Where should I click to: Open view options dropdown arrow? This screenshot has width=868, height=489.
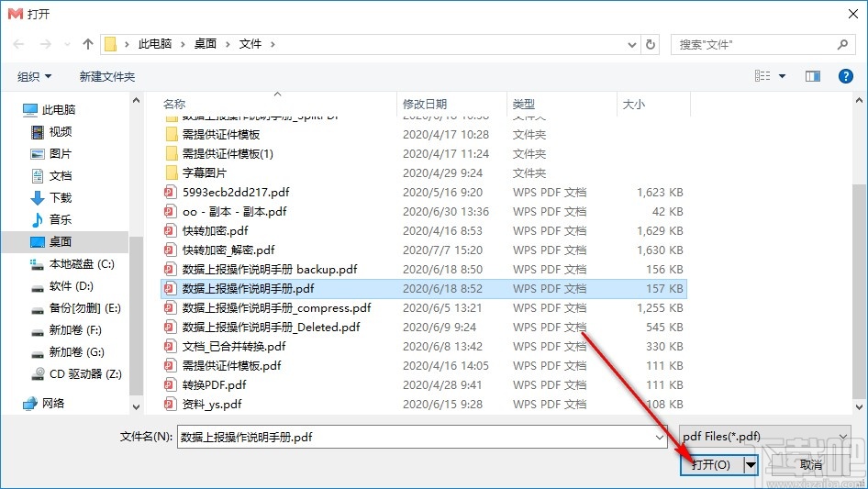(x=782, y=76)
